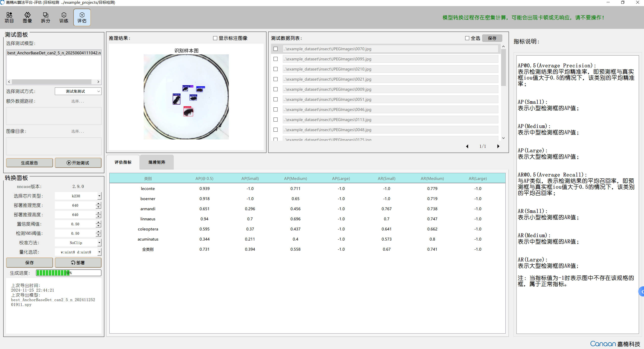644x349 pixels.
Task: Click the 生成报告 generate report button
Action: click(x=29, y=163)
